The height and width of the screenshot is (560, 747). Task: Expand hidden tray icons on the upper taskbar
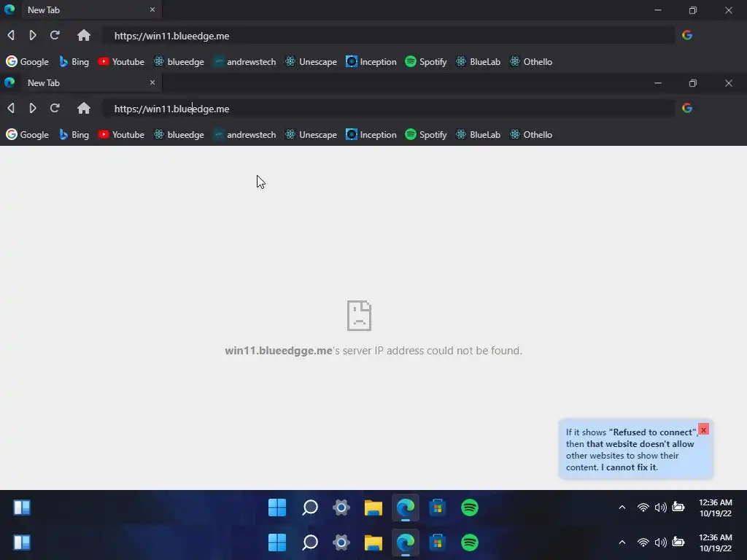point(622,507)
